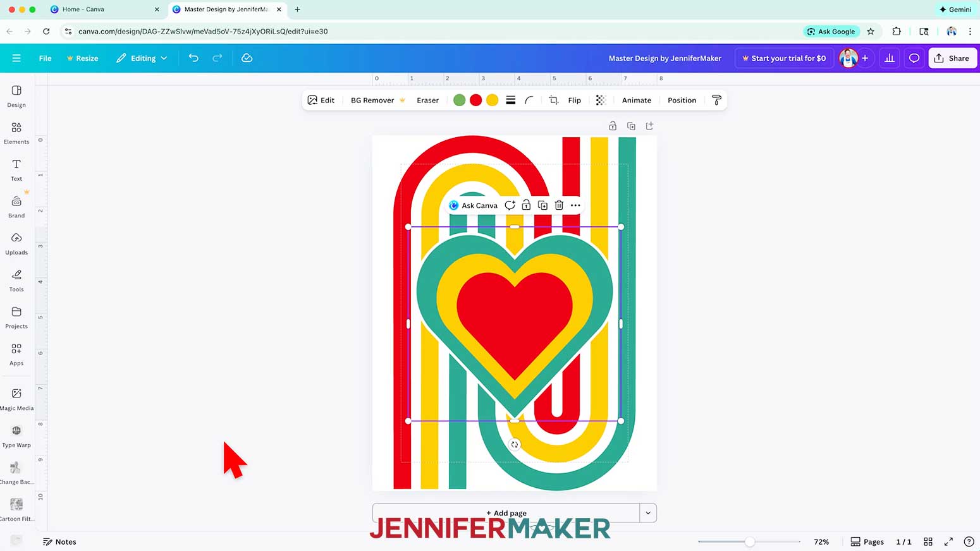Duplicate the page above canvas

(x=631, y=126)
